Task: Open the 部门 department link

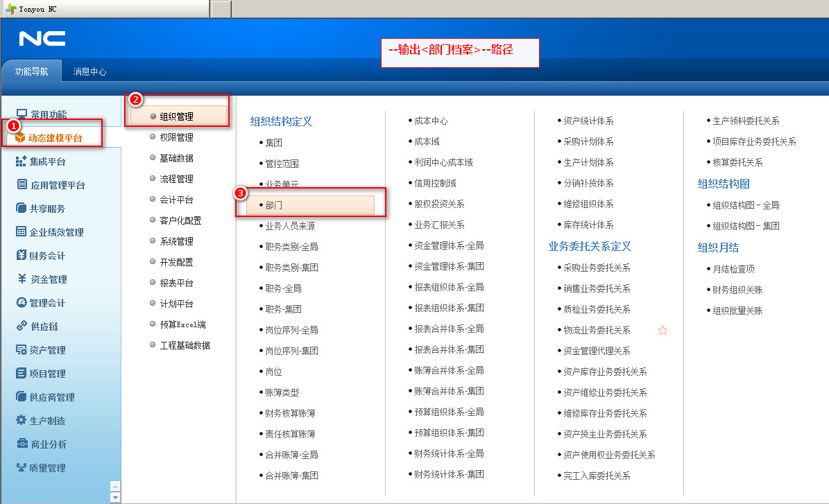Action: point(273,205)
